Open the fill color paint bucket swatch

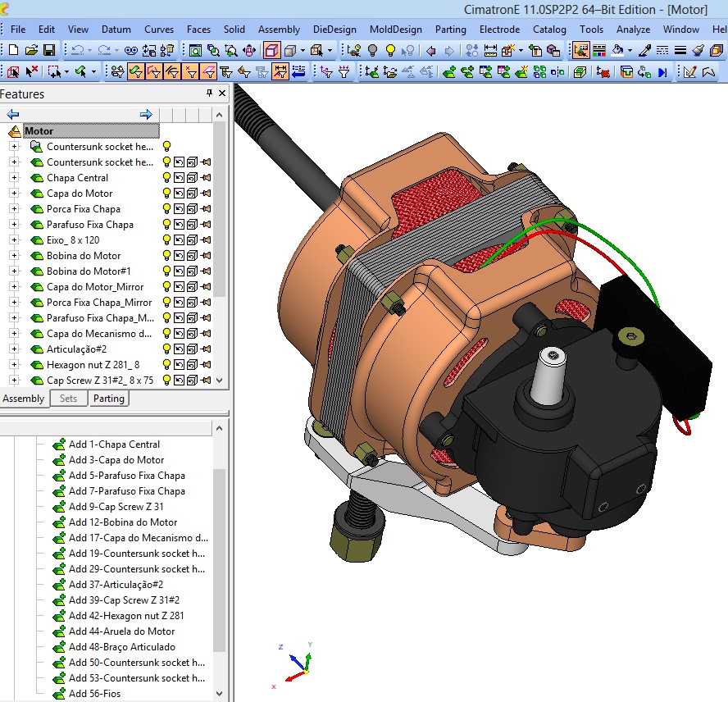click(x=617, y=50)
